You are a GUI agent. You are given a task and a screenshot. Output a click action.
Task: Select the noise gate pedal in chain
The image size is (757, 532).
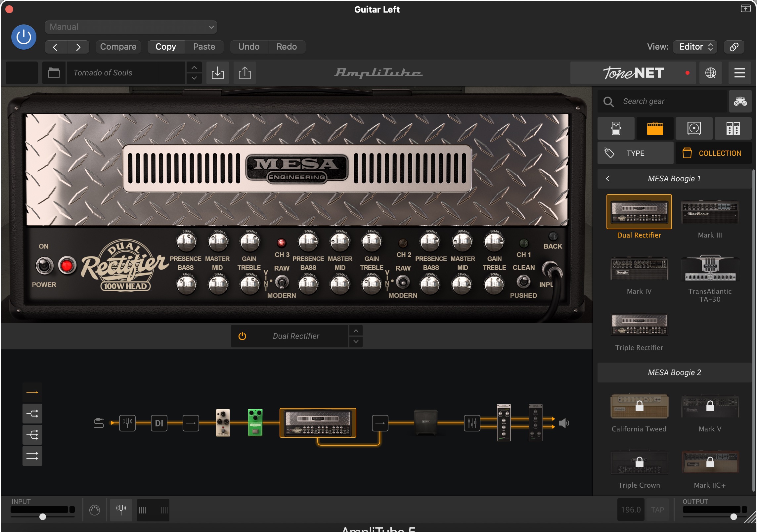tap(223, 423)
